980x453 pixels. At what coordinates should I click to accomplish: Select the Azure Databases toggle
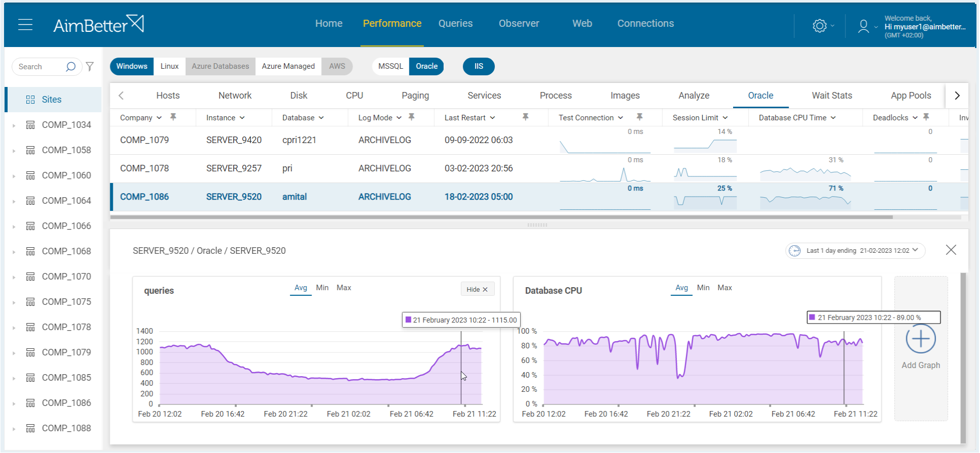(x=221, y=66)
